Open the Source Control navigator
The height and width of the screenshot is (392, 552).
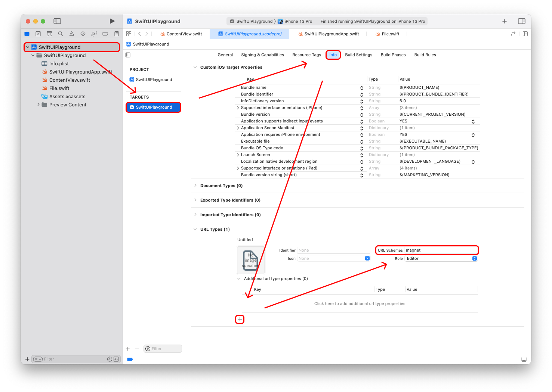coord(38,34)
